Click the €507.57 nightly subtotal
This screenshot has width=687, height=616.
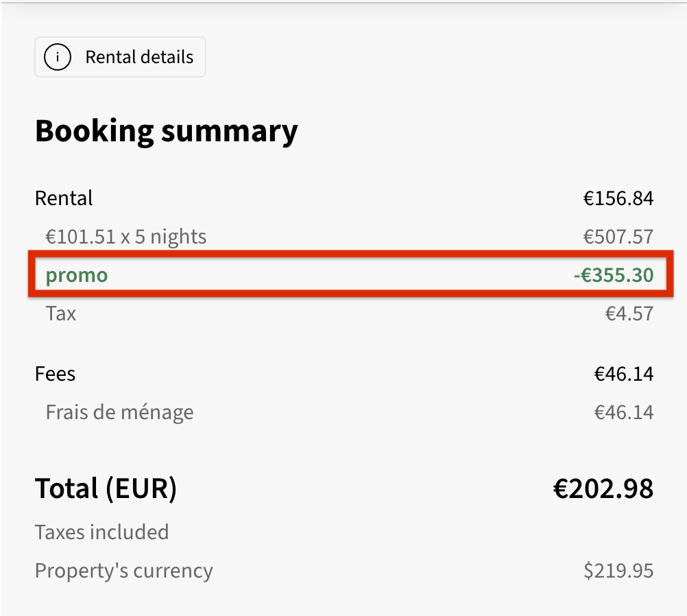618,237
